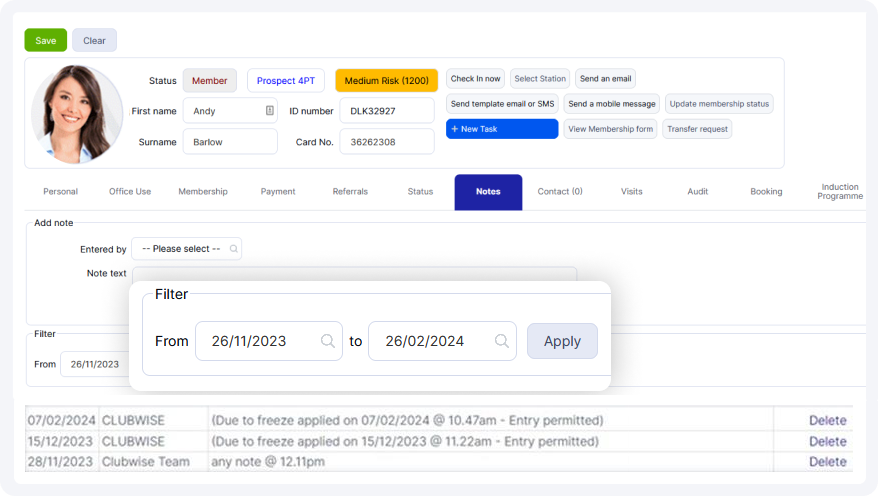
Task: Open the Entered by dropdown
Action: pos(186,249)
